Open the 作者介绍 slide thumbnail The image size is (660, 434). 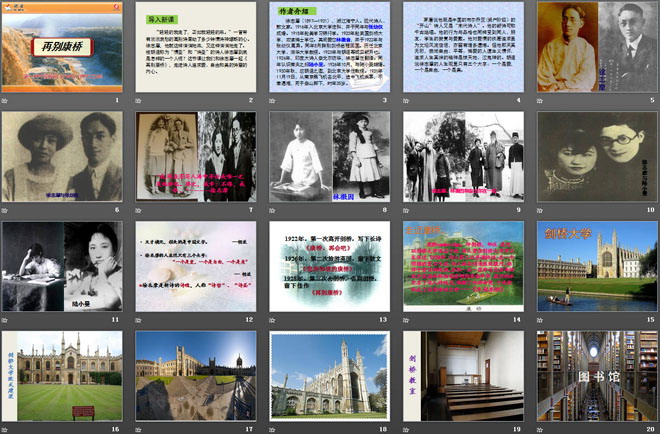(329, 47)
